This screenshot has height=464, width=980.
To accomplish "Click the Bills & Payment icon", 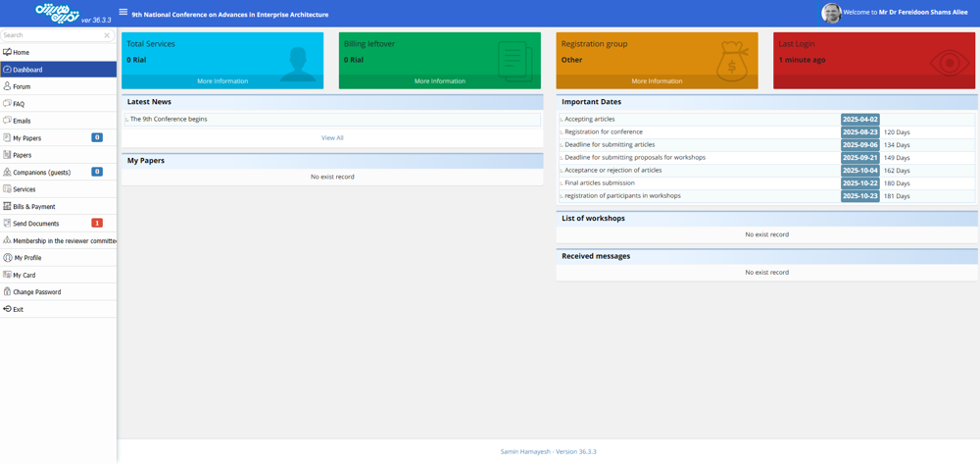I will (x=7, y=206).
